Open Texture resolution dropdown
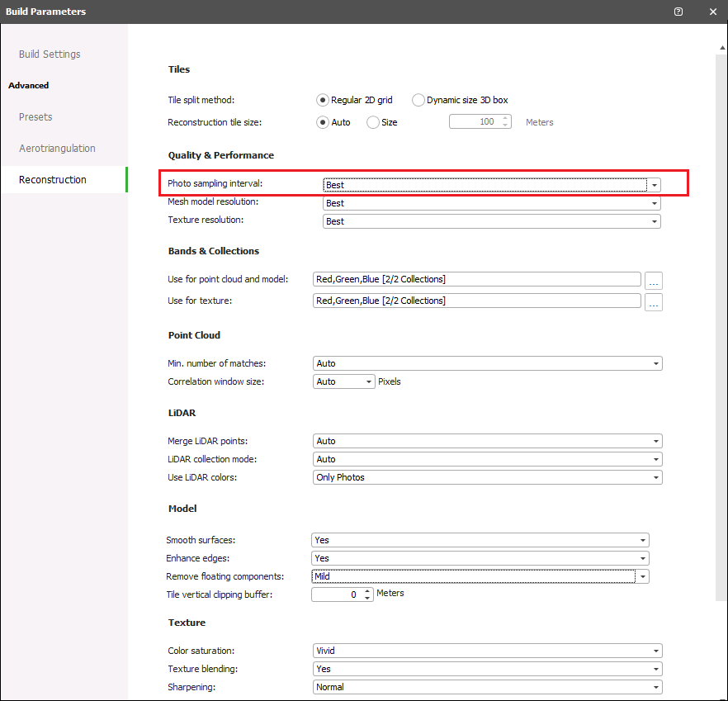 point(492,221)
